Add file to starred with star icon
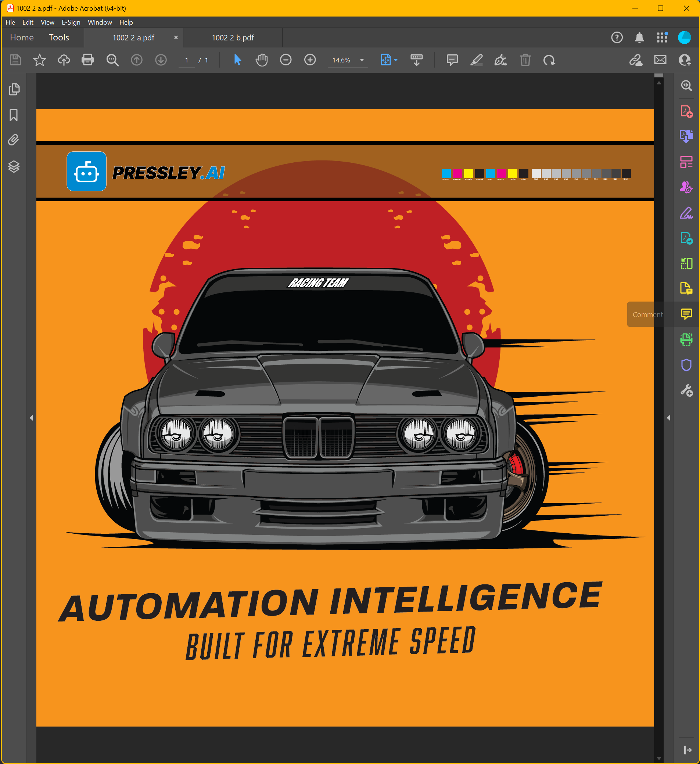This screenshot has height=764, width=700. click(x=39, y=60)
